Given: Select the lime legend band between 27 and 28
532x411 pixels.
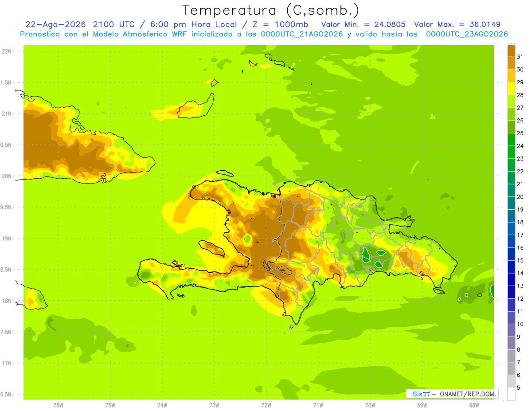Looking at the screenshot, I should coord(511,101).
